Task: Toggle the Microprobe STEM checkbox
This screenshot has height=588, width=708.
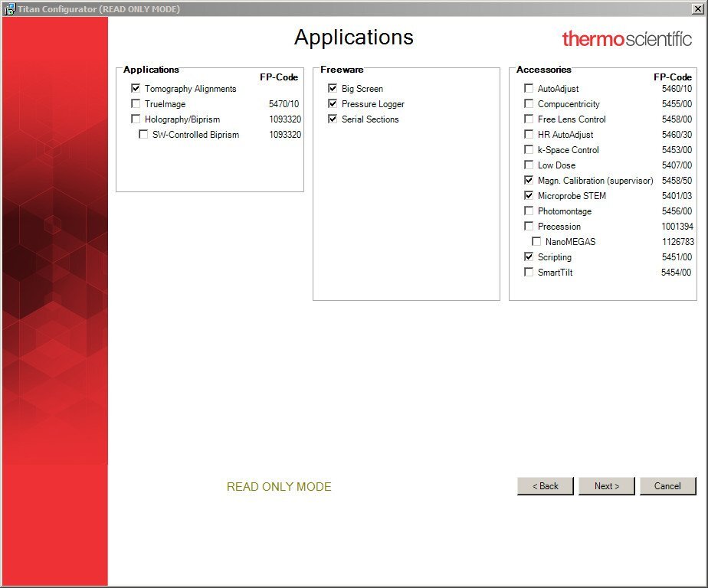Action: pos(529,196)
